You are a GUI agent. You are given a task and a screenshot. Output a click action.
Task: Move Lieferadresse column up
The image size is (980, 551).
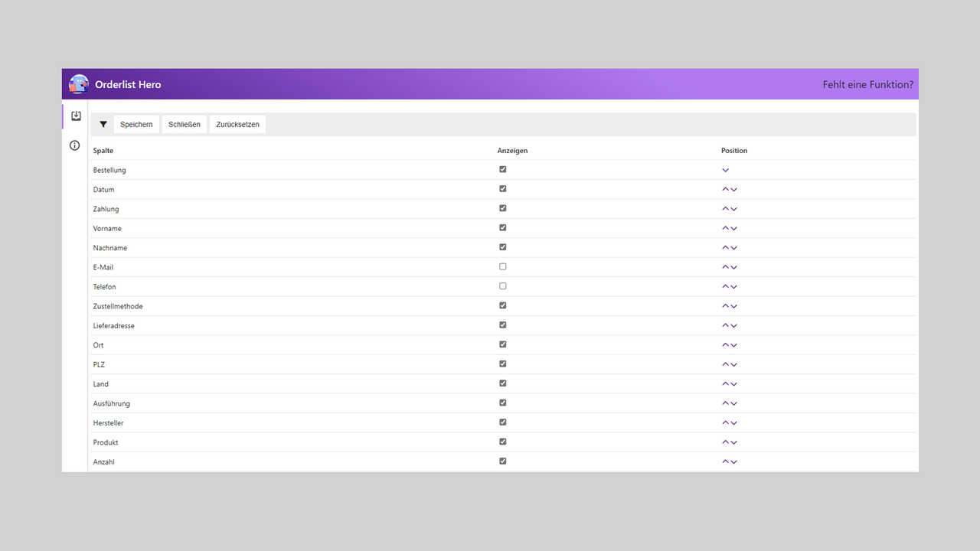click(726, 326)
